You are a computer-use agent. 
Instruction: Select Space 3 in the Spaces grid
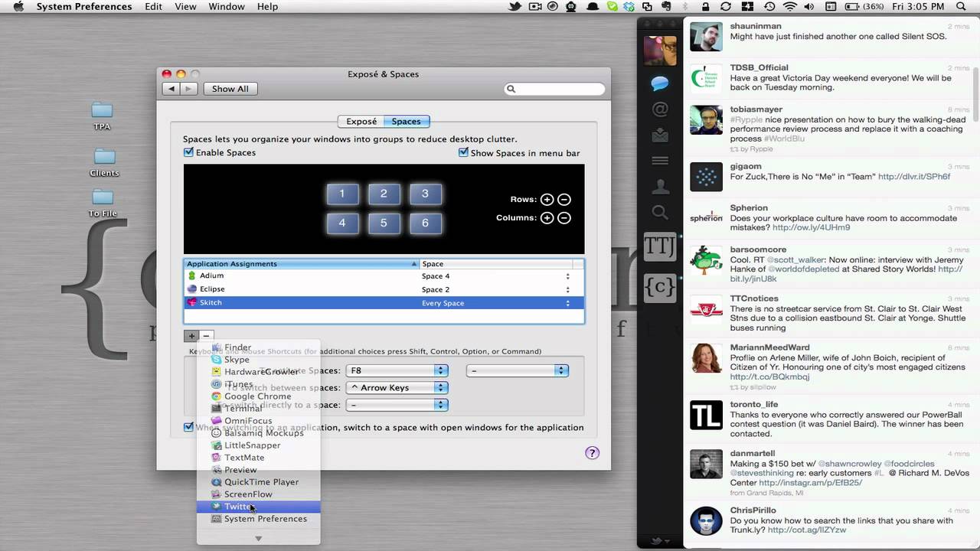point(425,194)
